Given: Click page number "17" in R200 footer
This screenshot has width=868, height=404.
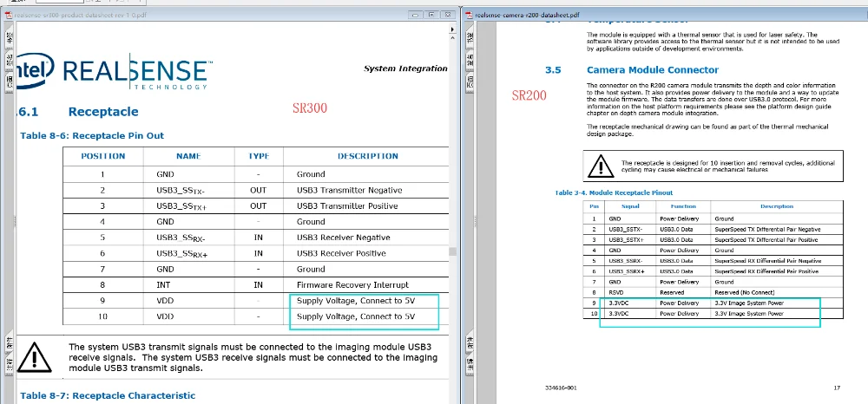Looking at the screenshot, I should coord(837,388).
